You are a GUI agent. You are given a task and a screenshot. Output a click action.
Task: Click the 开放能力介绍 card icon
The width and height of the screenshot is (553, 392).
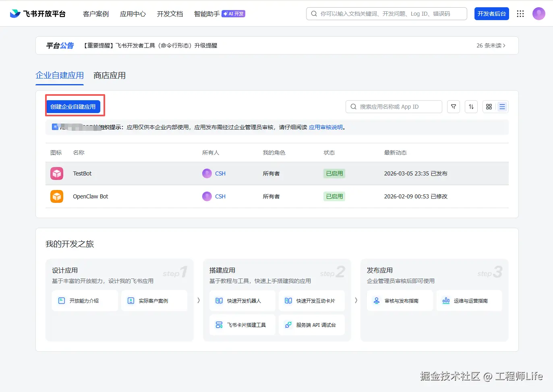tap(62, 301)
